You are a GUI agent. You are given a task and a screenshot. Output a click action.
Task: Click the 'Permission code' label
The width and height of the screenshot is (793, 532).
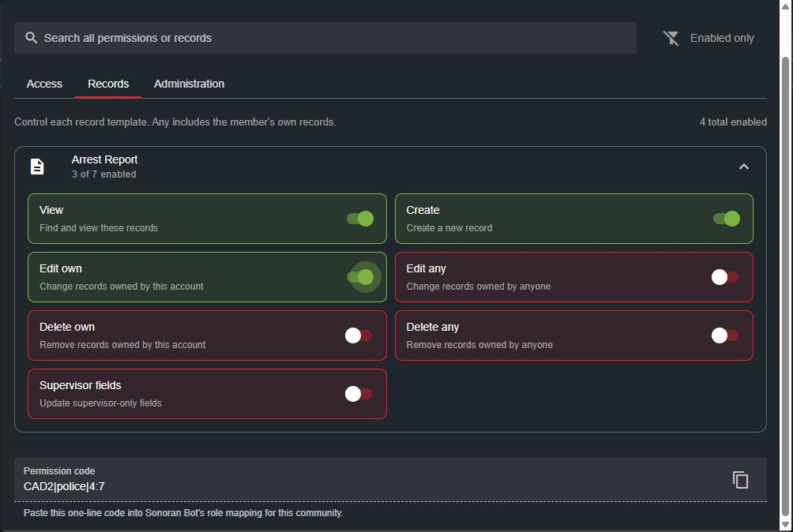coord(59,471)
